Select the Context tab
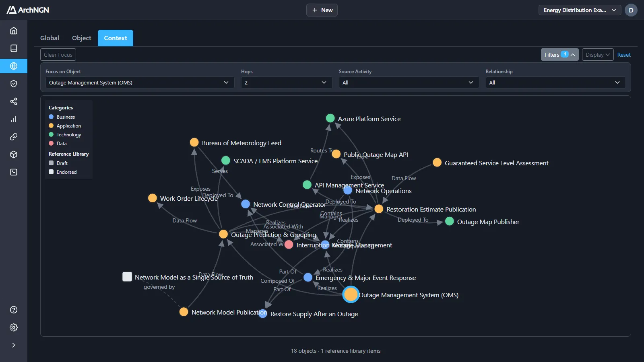Image resolution: width=644 pixels, height=362 pixels. [x=116, y=38]
